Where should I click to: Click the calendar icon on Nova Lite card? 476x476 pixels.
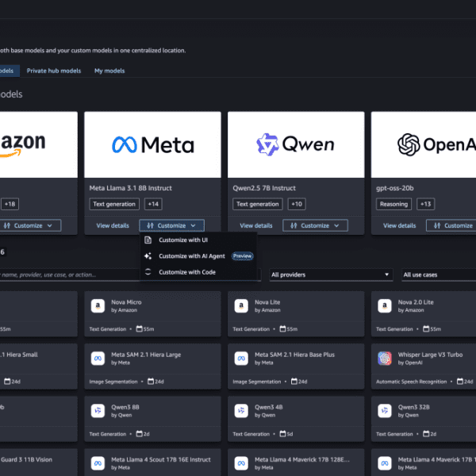(x=282, y=328)
